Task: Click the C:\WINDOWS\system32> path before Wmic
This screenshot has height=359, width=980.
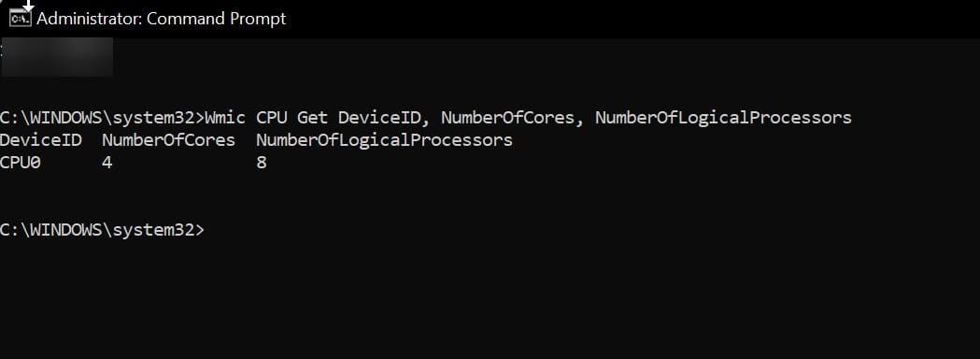Action: tap(102, 118)
